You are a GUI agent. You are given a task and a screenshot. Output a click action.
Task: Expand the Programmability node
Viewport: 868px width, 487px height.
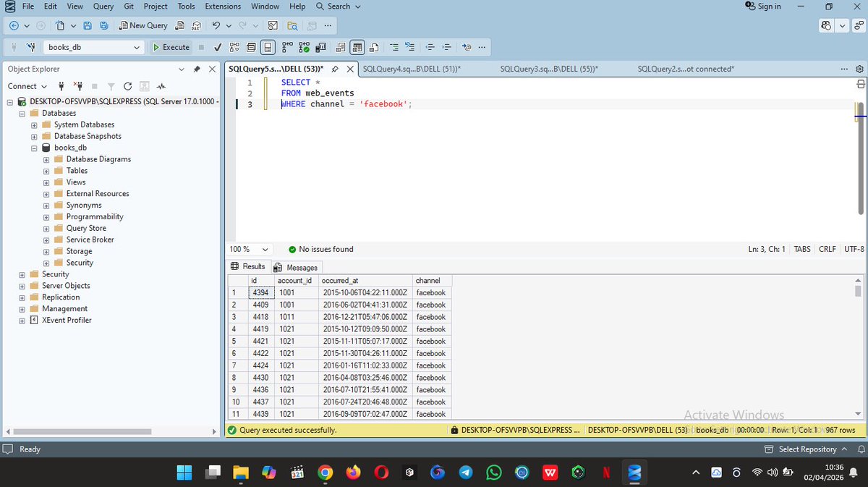click(x=46, y=217)
